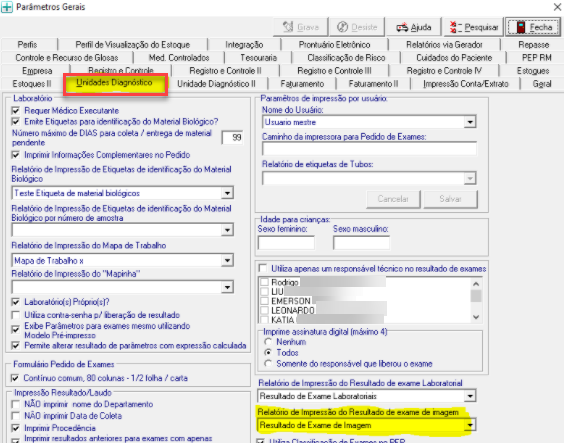Screen dimensions: 564x443
Task: Click the responsible list scrollbar thumb
Action: click(x=476, y=296)
